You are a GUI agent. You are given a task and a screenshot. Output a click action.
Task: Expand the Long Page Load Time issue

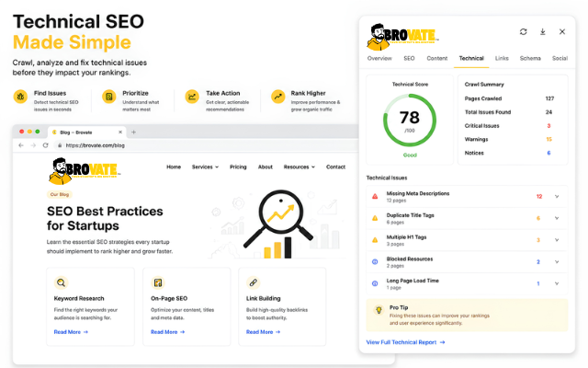point(557,283)
